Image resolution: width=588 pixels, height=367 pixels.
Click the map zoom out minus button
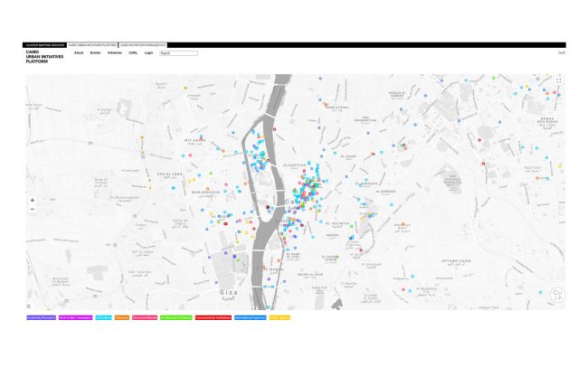tap(33, 209)
